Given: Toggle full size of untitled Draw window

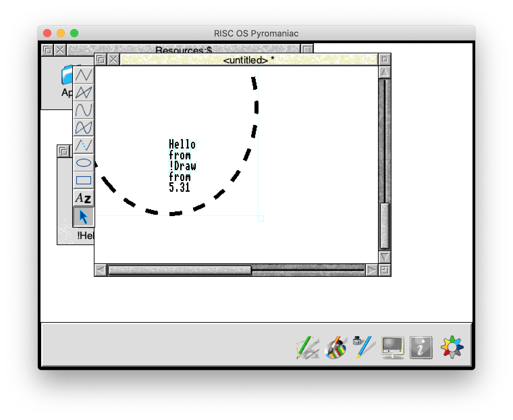Looking at the screenshot, I should (x=384, y=60).
